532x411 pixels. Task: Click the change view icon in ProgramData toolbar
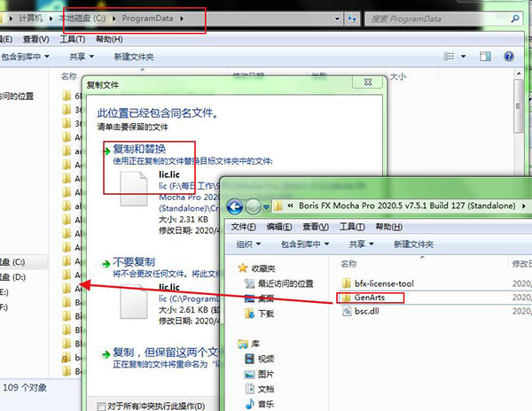(x=449, y=56)
